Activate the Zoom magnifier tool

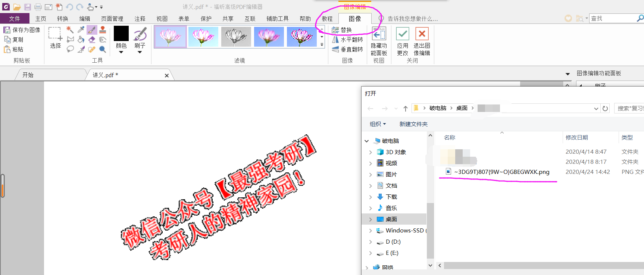[103, 49]
